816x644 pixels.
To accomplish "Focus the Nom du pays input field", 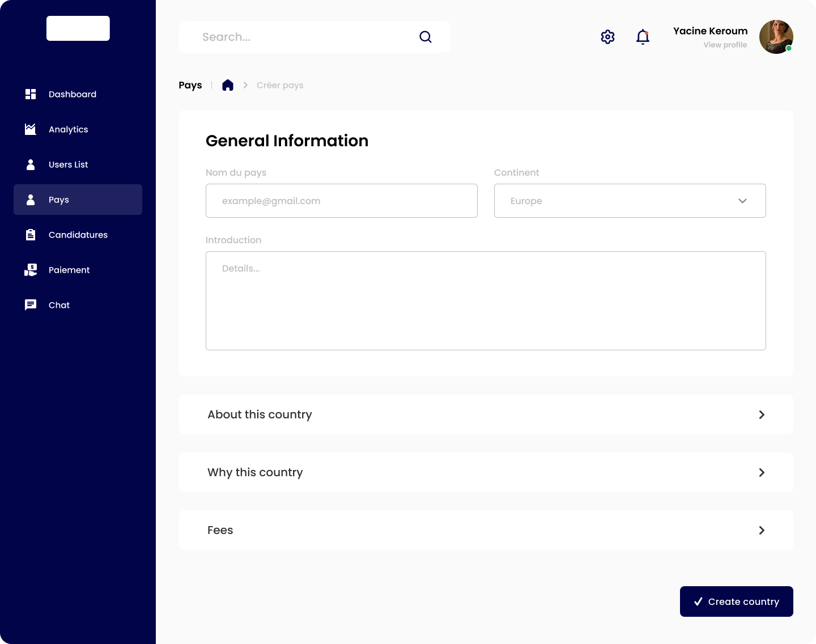I will coord(341,201).
